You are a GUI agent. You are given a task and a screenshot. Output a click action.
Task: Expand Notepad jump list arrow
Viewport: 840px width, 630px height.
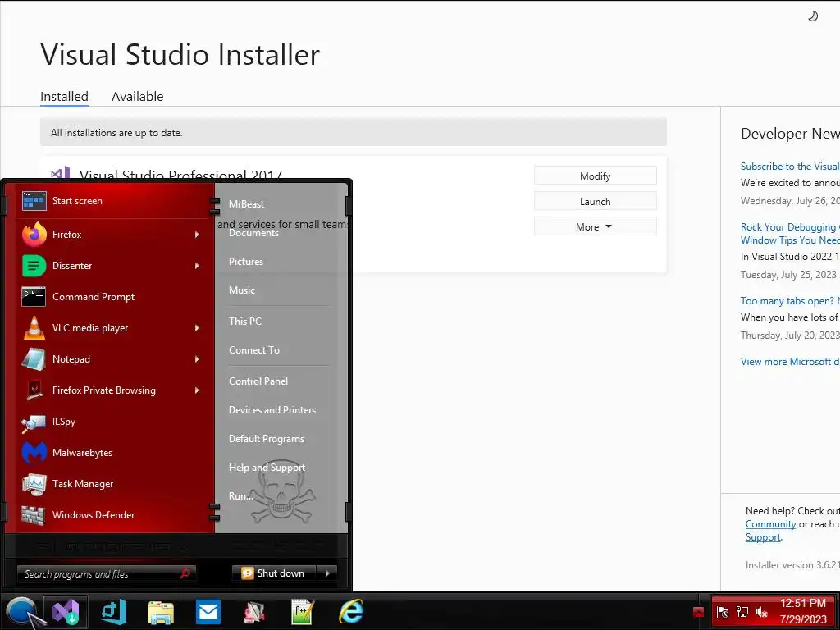tap(197, 359)
